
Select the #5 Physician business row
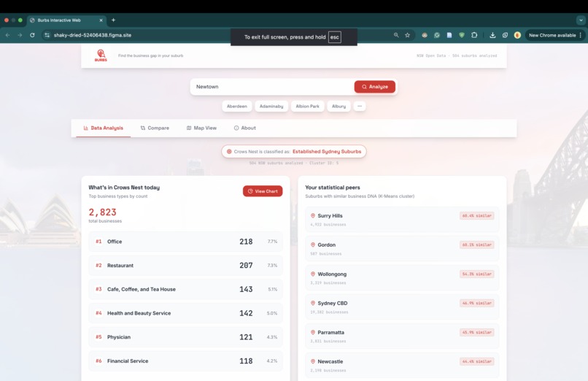tap(185, 337)
